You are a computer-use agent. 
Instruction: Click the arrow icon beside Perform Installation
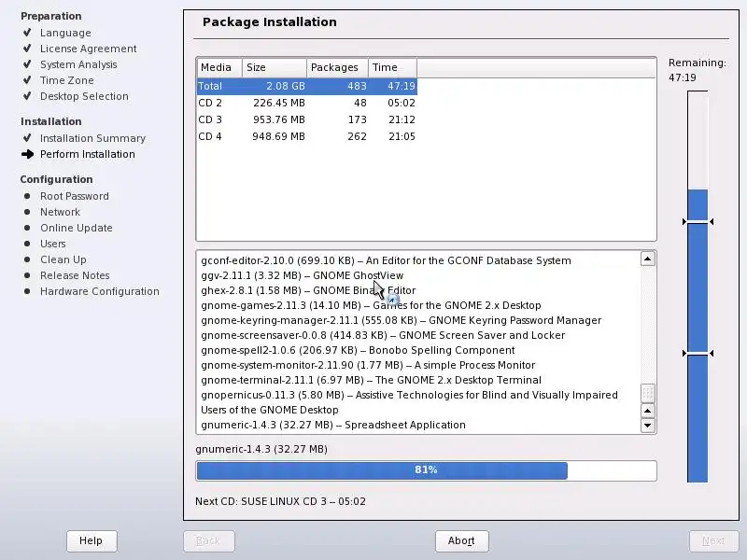click(x=28, y=154)
